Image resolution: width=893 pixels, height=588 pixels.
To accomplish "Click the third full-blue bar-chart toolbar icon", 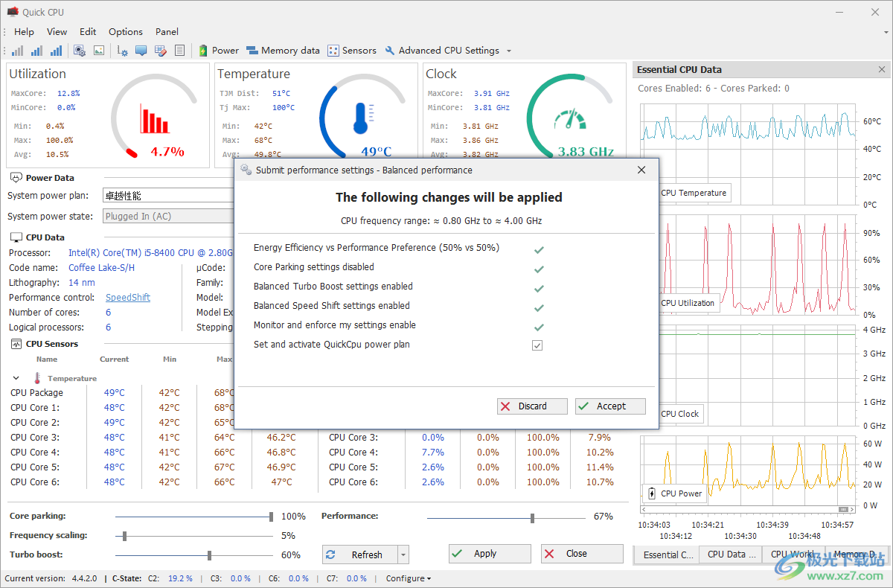I will (56, 51).
